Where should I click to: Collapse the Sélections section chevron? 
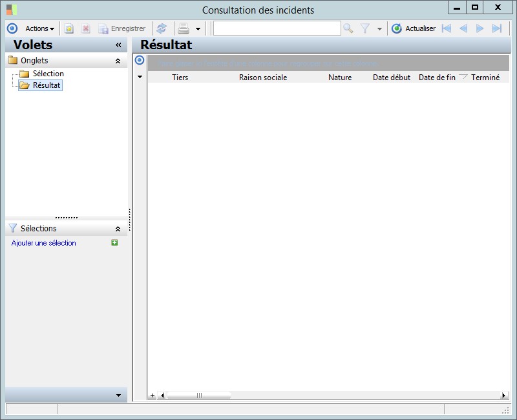tap(118, 229)
